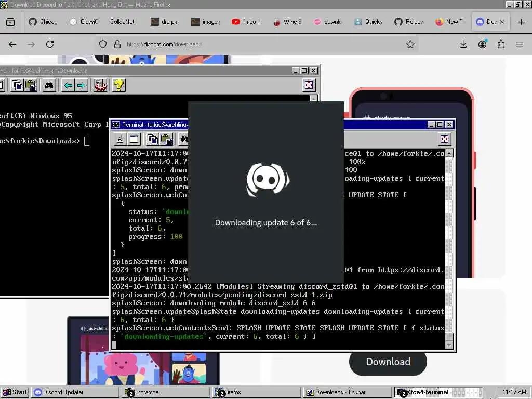Click "progress: 100" line in front terminal
Screen dimensions: 532x399
[155, 236]
